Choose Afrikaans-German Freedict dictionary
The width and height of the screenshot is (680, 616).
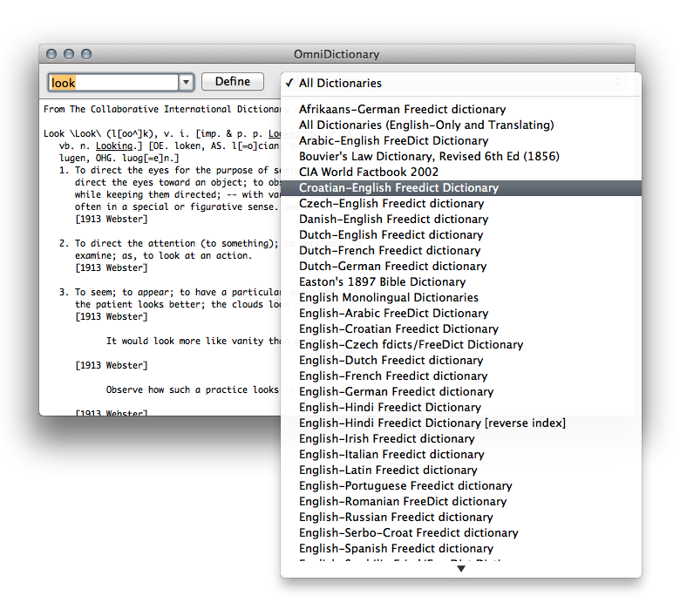click(x=402, y=110)
